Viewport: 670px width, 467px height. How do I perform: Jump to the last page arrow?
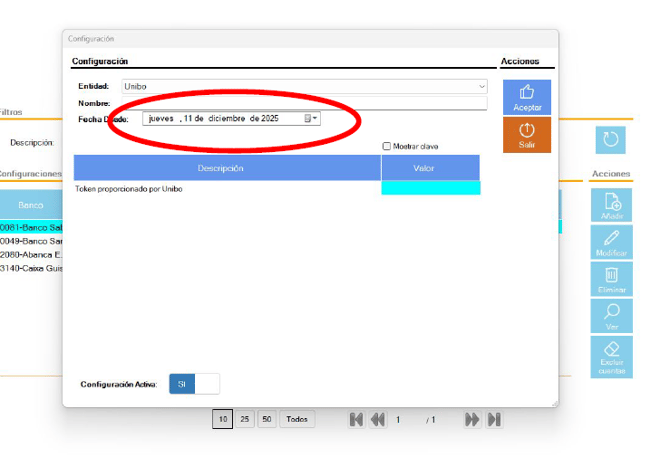pos(494,420)
